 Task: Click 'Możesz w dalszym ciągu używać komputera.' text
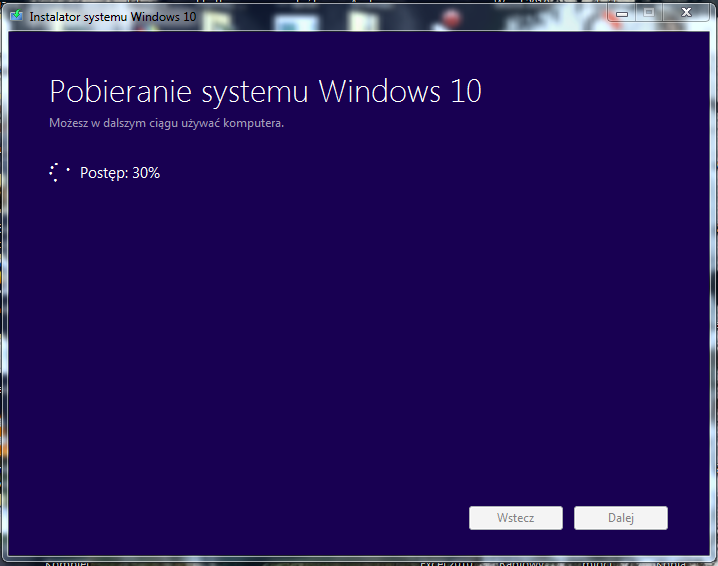tap(166, 123)
